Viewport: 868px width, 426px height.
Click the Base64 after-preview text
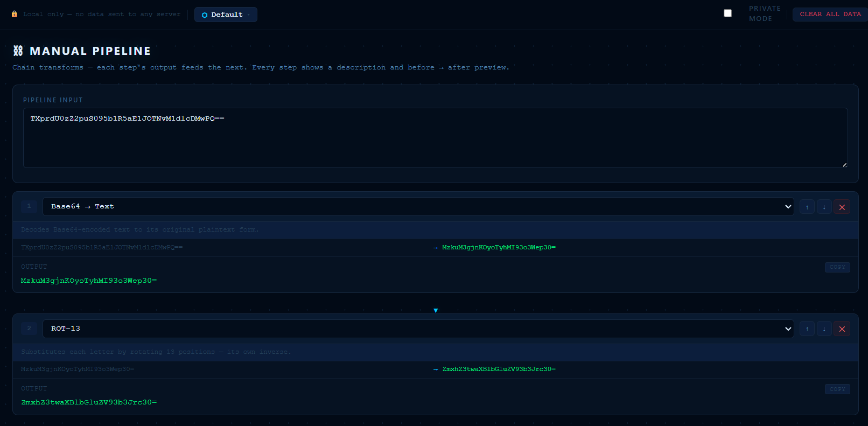coord(499,247)
